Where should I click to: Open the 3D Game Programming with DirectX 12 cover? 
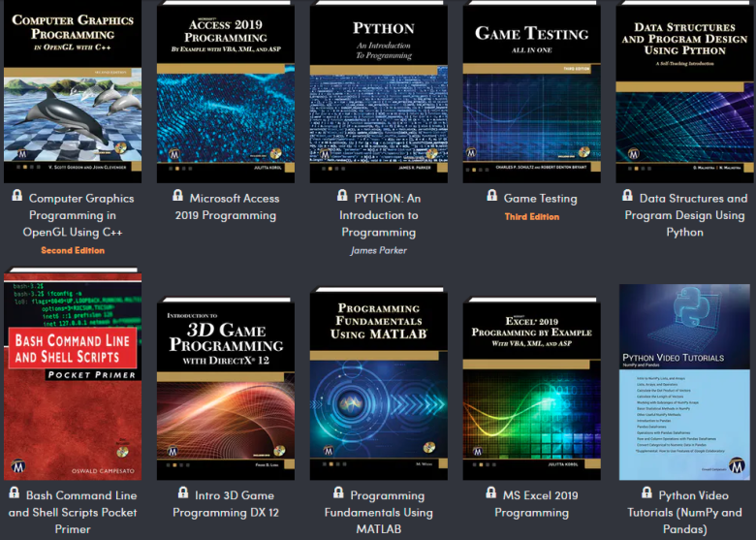coord(226,389)
